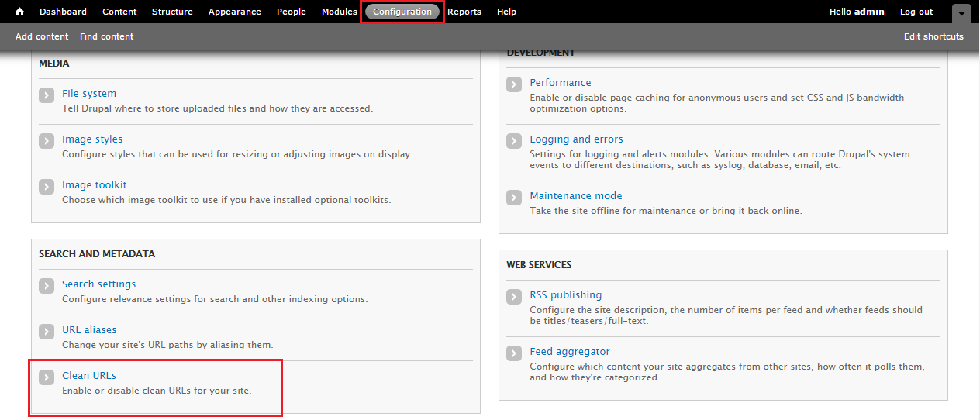
Task: Open Maintenance mode link
Action: click(576, 196)
